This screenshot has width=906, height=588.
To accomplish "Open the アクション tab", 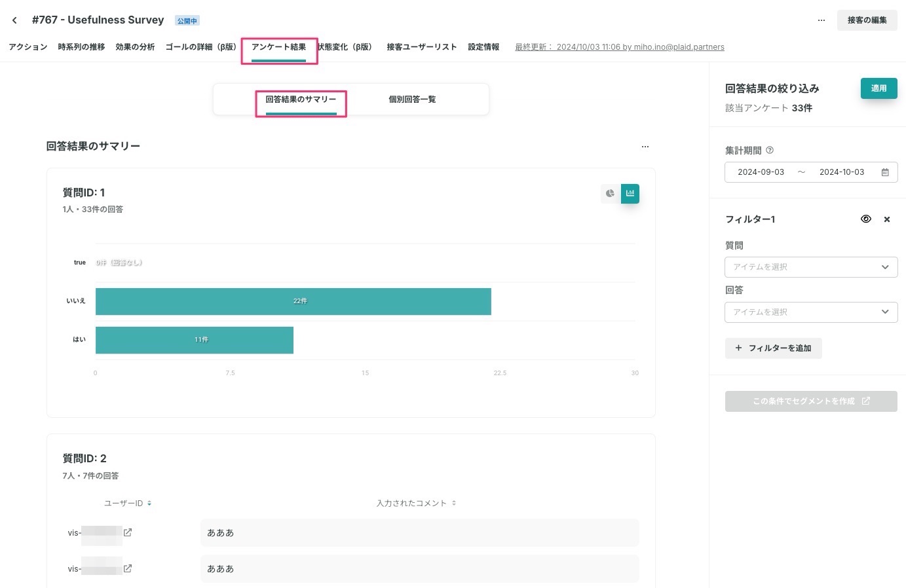I will [28, 47].
